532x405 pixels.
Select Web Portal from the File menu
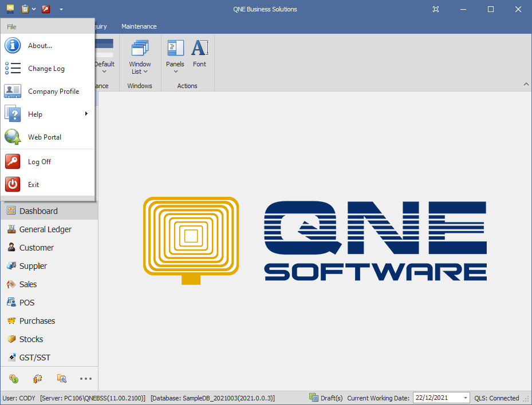48,137
